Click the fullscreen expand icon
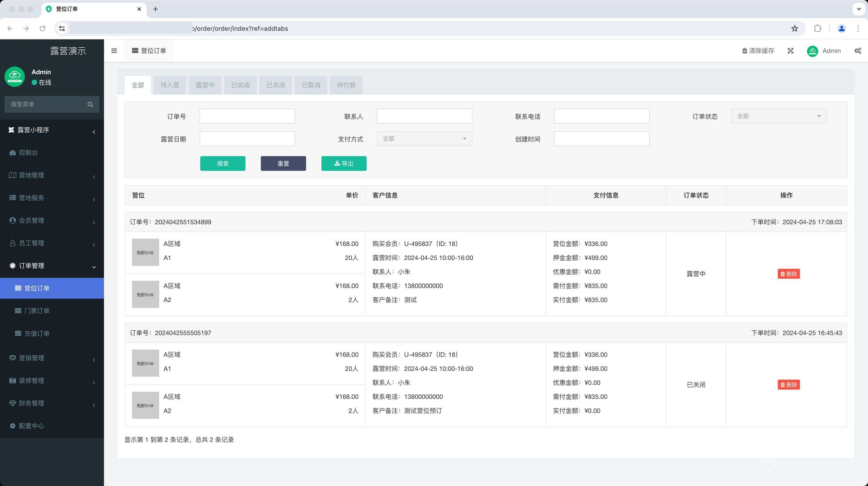Viewport: 868px width, 486px height. point(790,51)
